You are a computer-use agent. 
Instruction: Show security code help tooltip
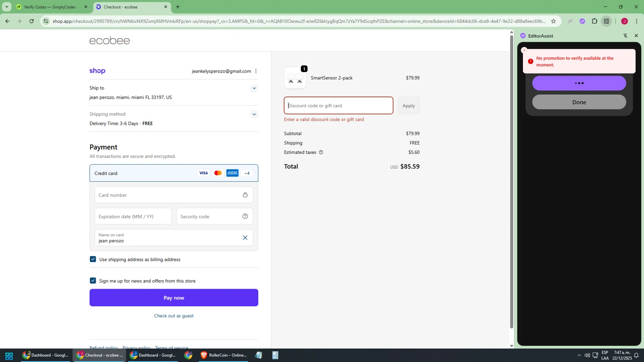tap(245, 216)
